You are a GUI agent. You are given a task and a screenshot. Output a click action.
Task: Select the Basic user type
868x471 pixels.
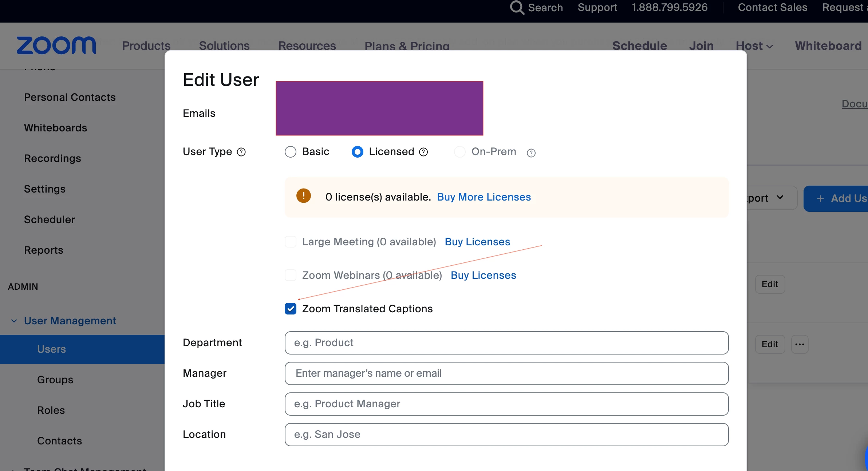pyautogui.click(x=291, y=152)
